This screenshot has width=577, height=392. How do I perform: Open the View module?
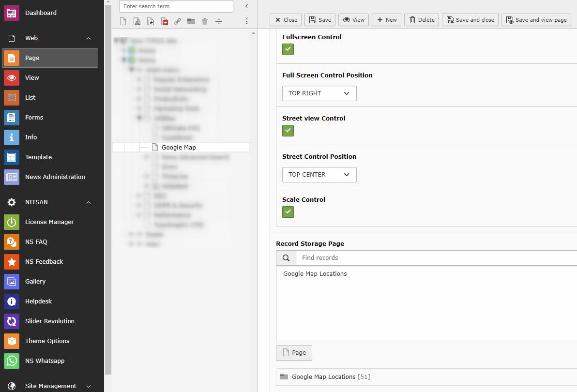(50, 78)
